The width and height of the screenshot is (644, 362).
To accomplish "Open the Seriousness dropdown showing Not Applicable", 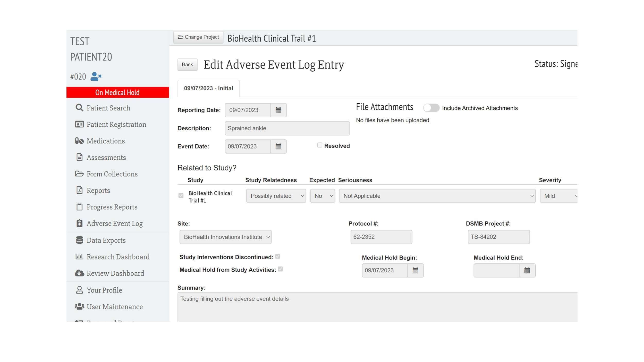I will [x=437, y=196].
